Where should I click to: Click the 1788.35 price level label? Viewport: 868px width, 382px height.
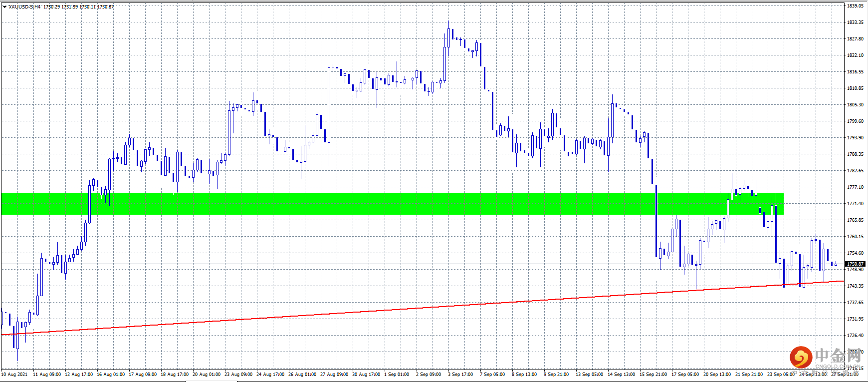pyautogui.click(x=855, y=154)
